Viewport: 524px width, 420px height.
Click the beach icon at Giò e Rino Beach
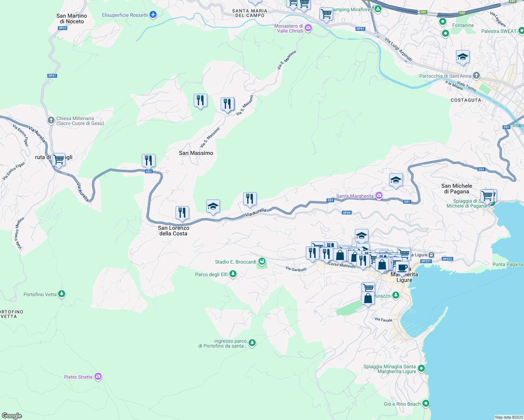pos(426,404)
